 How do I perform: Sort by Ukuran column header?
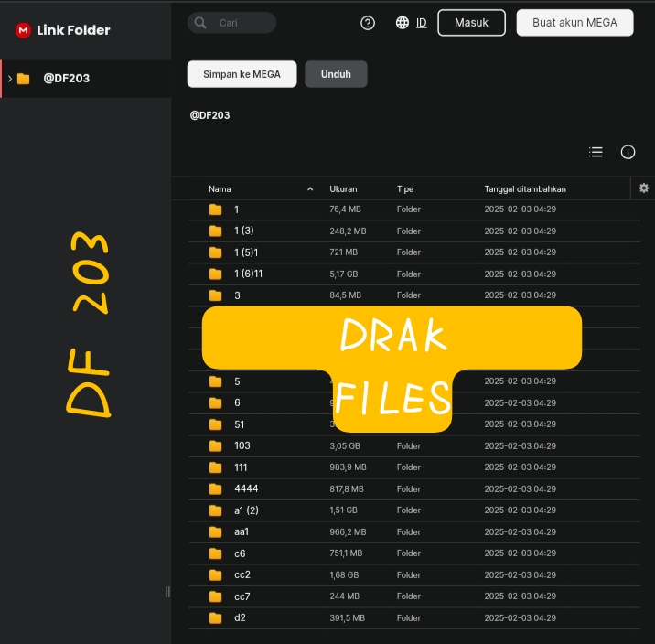tap(343, 188)
